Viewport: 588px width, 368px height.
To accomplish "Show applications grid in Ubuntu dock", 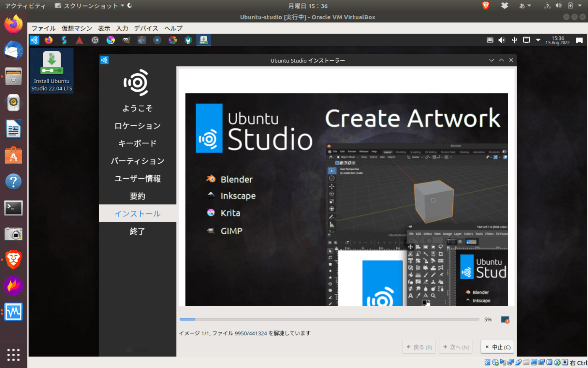I will [x=13, y=355].
